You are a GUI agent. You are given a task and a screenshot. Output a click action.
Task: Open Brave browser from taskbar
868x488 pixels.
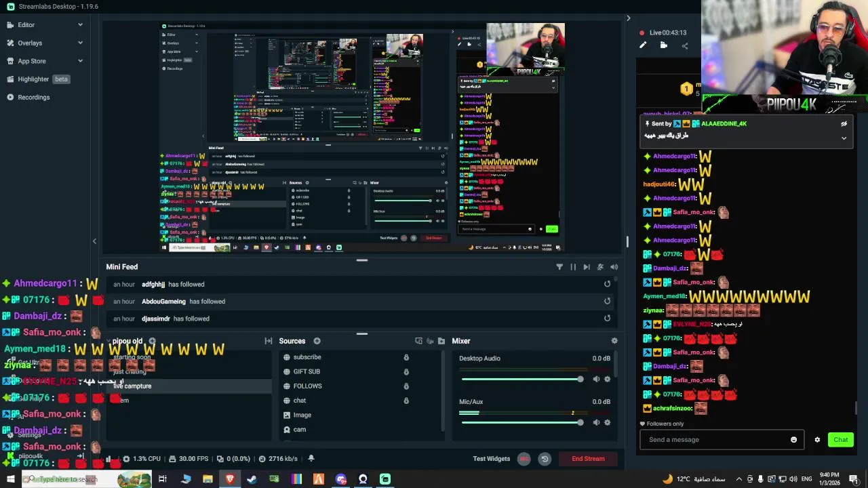point(230,479)
